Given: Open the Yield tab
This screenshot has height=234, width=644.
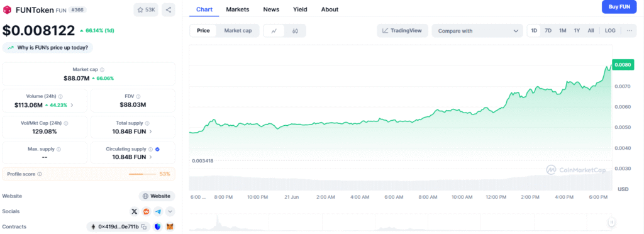Looking at the screenshot, I should (x=300, y=9).
